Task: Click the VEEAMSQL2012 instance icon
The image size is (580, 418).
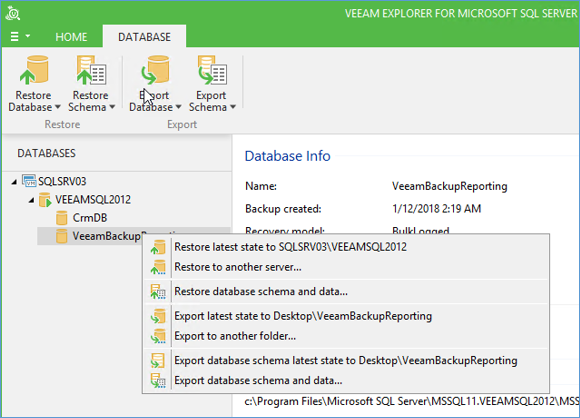Action: pyautogui.click(x=45, y=200)
